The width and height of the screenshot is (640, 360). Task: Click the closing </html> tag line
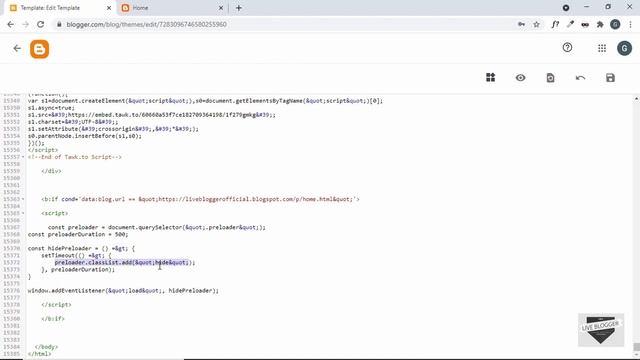[40, 354]
